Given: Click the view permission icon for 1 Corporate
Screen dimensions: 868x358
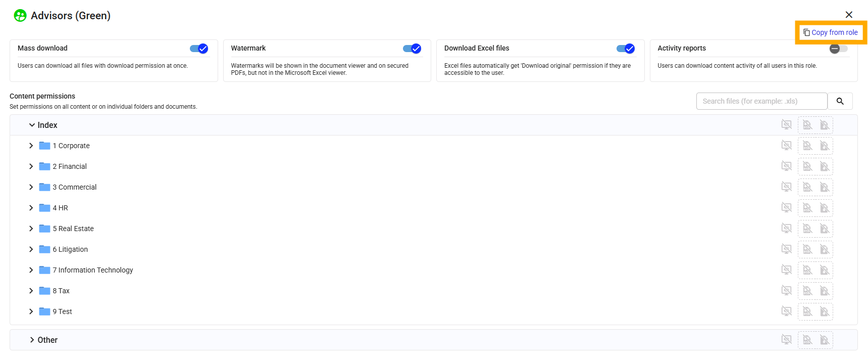Looking at the screenshot, I should pos(786,146).
